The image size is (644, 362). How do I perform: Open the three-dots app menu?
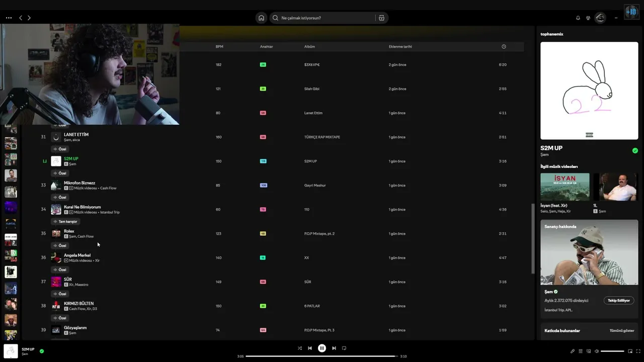click(x=9, y=18)
